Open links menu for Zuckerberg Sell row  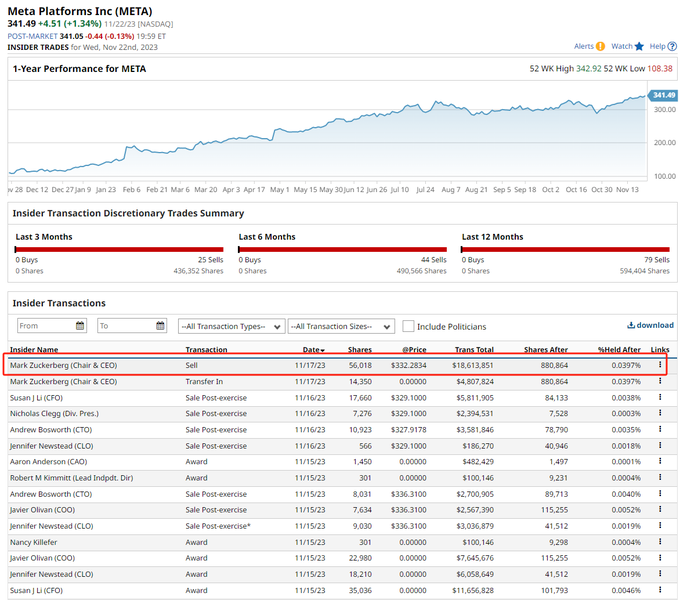coord(660,366)
